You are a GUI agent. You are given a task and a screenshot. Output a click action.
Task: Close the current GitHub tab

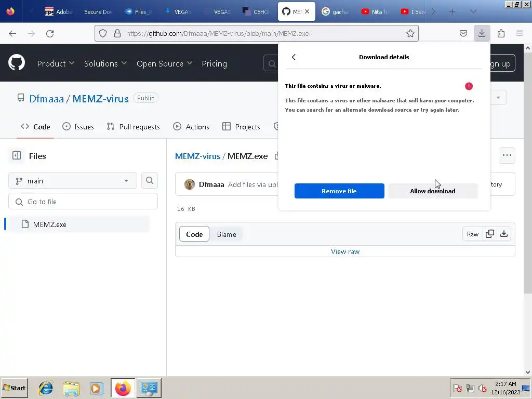click(x=307, y=11)
